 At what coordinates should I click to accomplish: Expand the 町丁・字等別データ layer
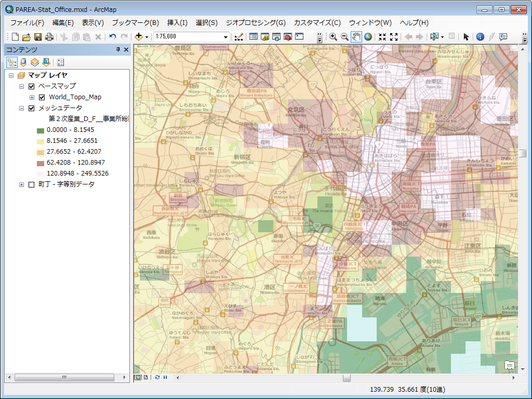point(21,184)
